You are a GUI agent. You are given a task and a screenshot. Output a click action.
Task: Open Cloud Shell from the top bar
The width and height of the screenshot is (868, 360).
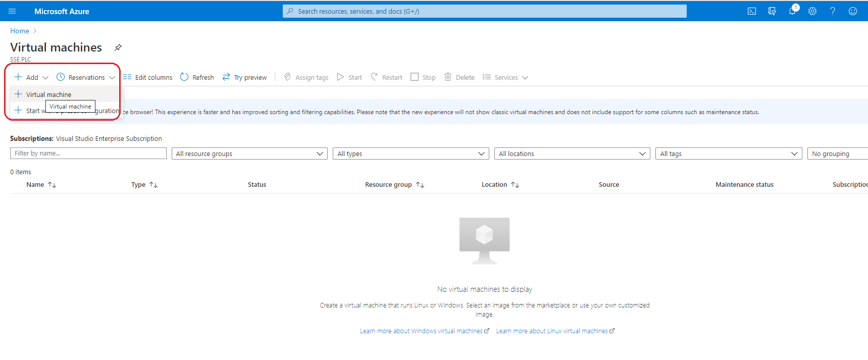pos(752,11)
